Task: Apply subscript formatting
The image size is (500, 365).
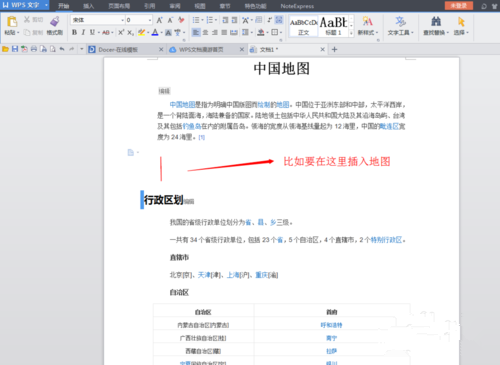Action: pos(130,32)
